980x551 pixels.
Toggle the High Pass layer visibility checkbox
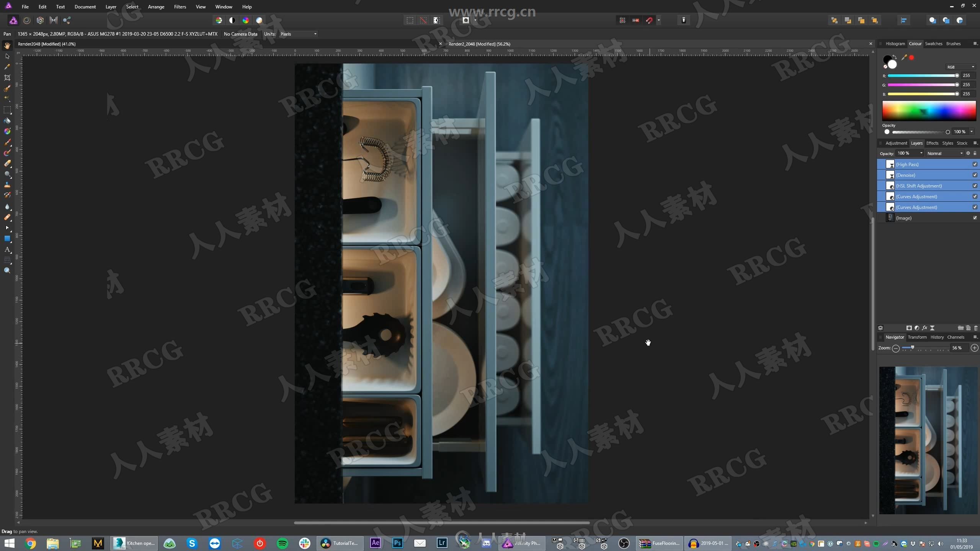click(975, 164)
